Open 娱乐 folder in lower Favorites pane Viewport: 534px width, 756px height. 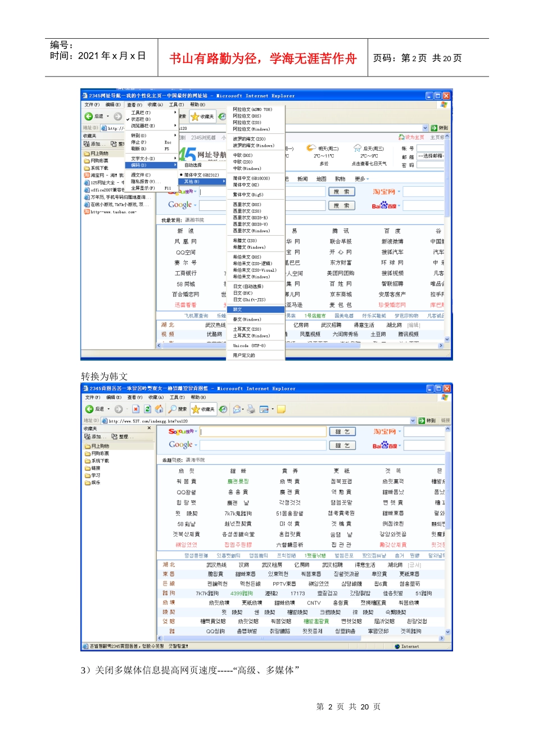92,483
